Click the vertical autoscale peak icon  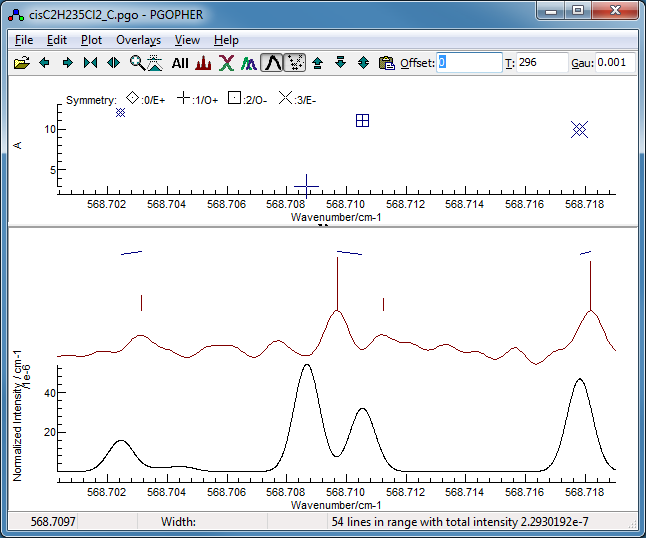pos(155,63)
